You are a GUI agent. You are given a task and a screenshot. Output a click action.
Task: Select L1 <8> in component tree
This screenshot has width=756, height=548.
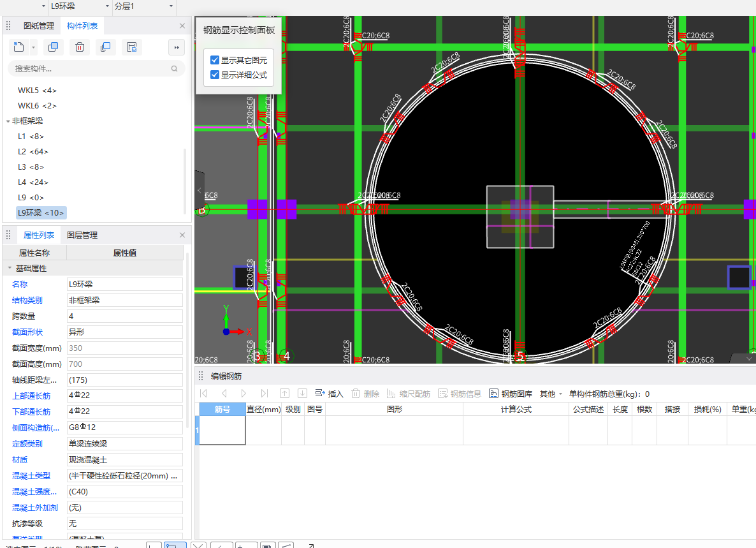[x=31, y=137]
